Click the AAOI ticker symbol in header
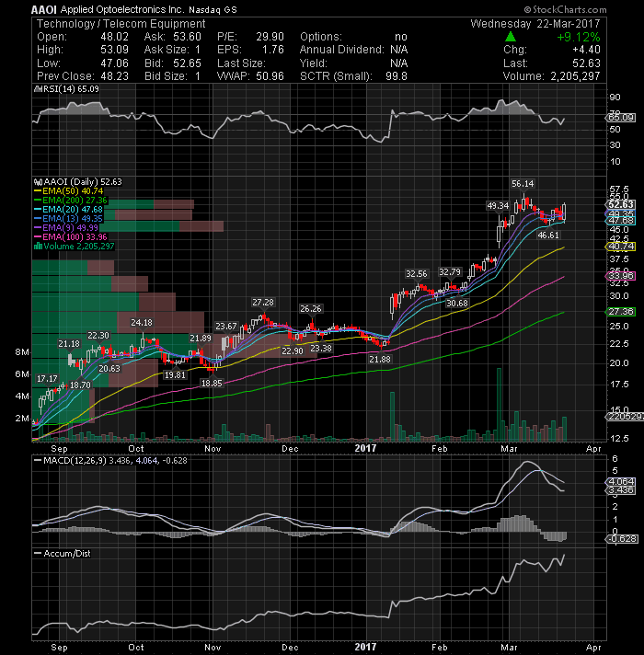This screenshot has height=655, width=644. coord(44,9)
